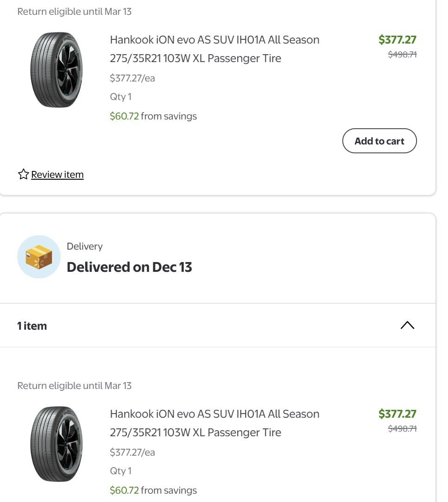
Task: Click strikethrough $498.71 above Add to cart
Action: (x=402, y=55)
